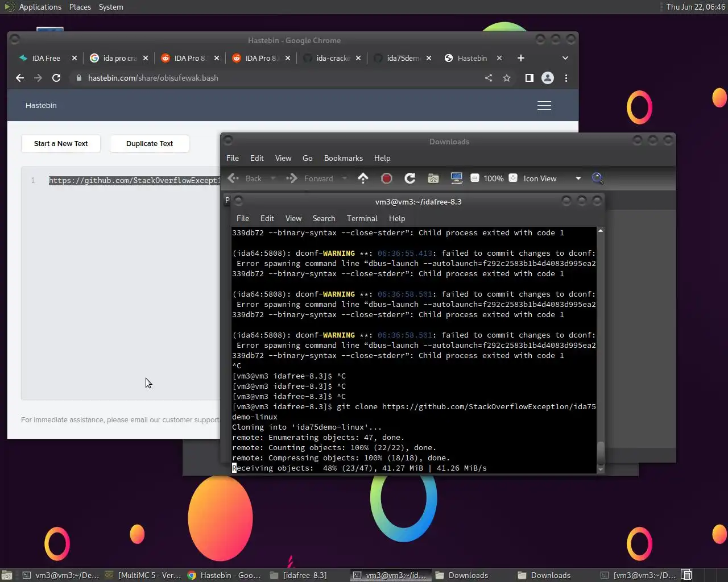Zoom in in the Downloads file manager

pos(513,178)
